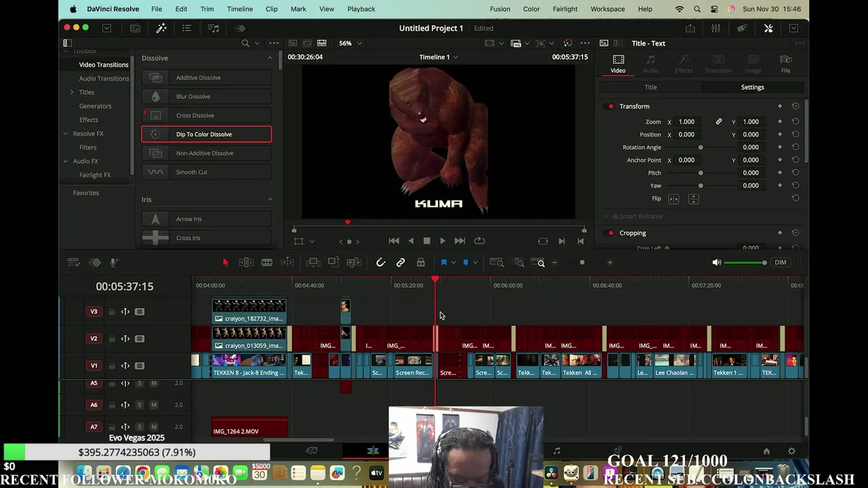
Task: Click the blue Flag icon
Action: pos(444,262)
